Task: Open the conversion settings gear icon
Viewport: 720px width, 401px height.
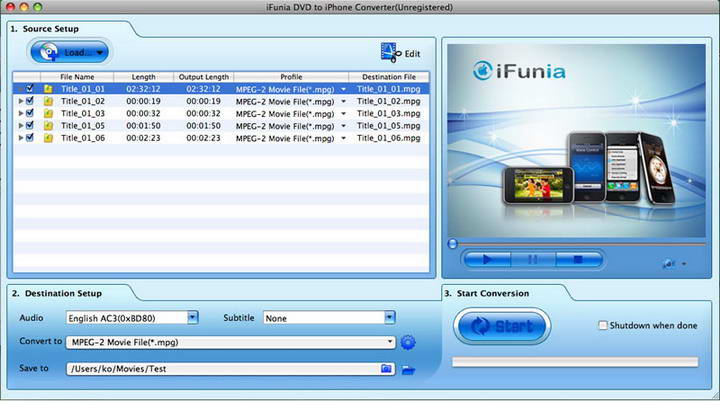Action: click(408, 342)
